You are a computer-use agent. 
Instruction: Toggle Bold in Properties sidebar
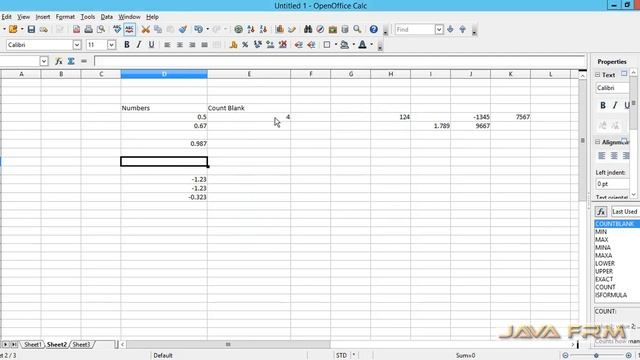click(603, 105)
